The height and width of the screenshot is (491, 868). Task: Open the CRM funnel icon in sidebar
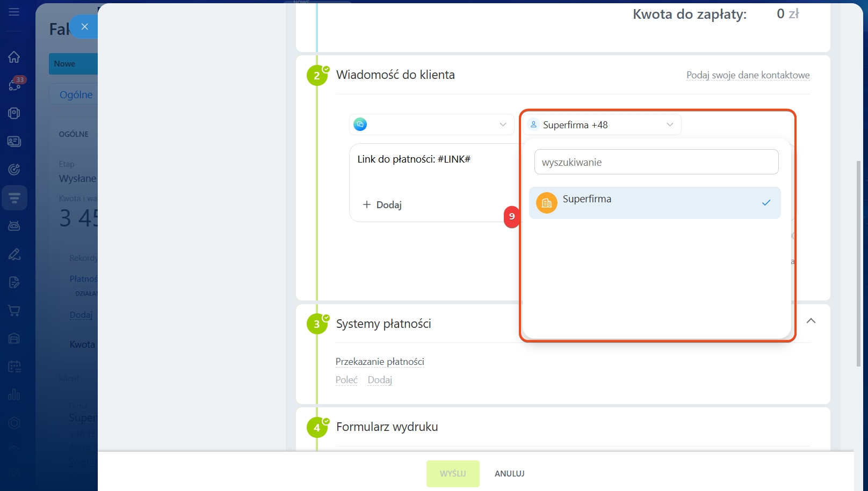(x=15, y=199)
